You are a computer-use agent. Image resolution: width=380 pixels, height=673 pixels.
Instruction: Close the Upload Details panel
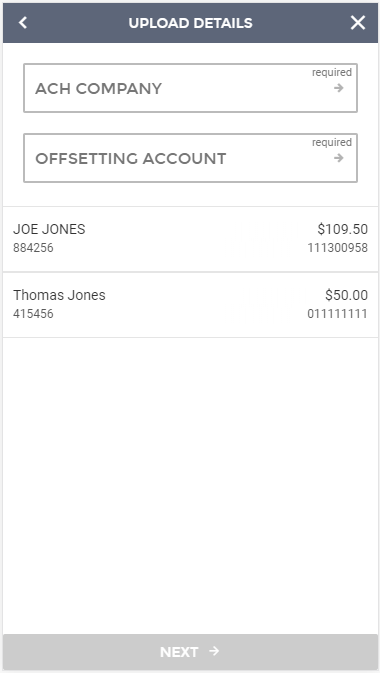[358, 23]
